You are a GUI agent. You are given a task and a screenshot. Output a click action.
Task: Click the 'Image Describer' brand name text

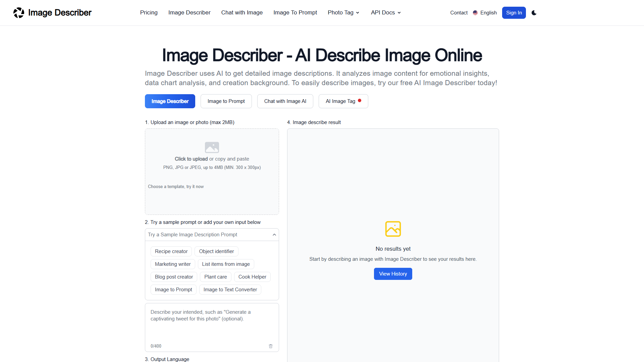point(60,13)
